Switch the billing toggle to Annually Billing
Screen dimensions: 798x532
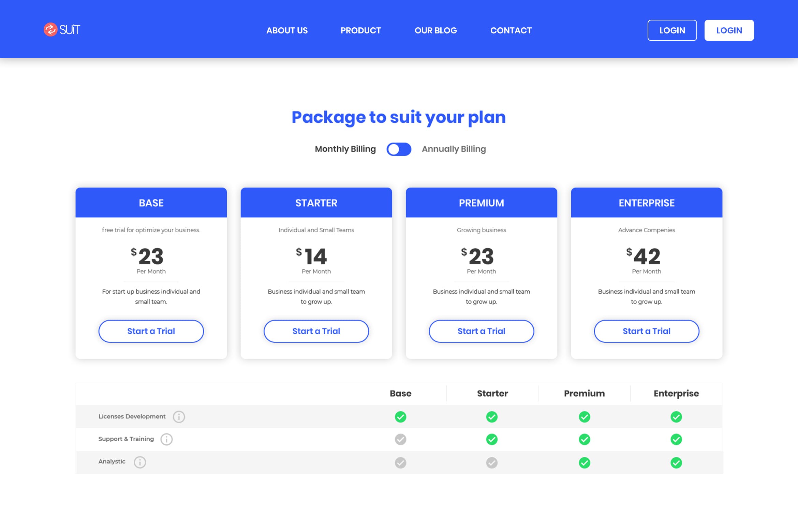[399, 149]
